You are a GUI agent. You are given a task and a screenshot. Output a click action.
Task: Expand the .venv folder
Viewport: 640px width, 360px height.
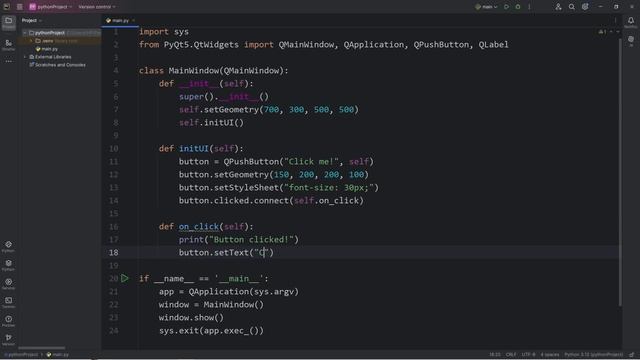31,41
